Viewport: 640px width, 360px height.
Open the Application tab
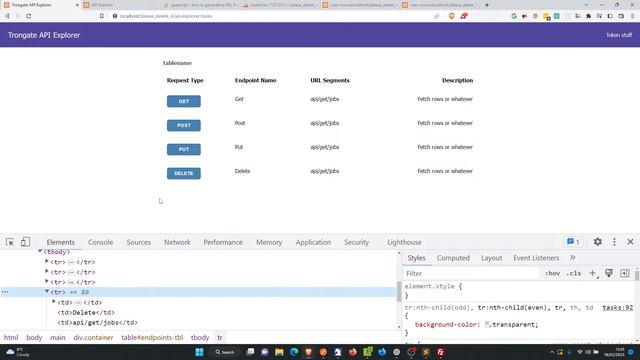coord(313,242)
